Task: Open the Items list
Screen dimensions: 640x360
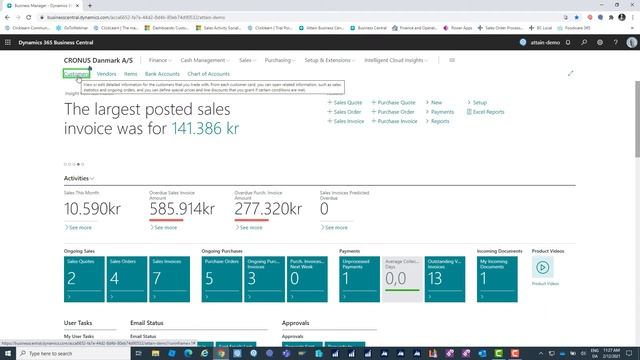Action: click(x=131, y=74)
